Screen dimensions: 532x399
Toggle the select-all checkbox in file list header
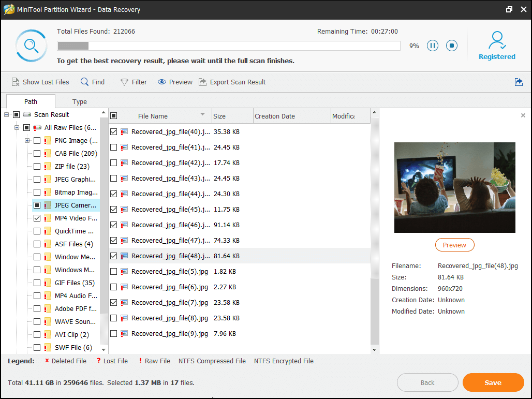pyautogui.click(x=114, y=116)
